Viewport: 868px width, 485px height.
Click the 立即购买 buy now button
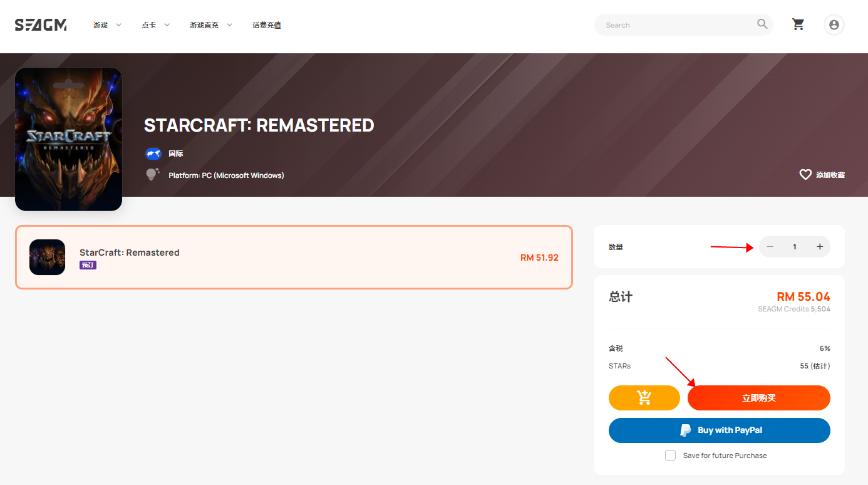click(759, 398)
